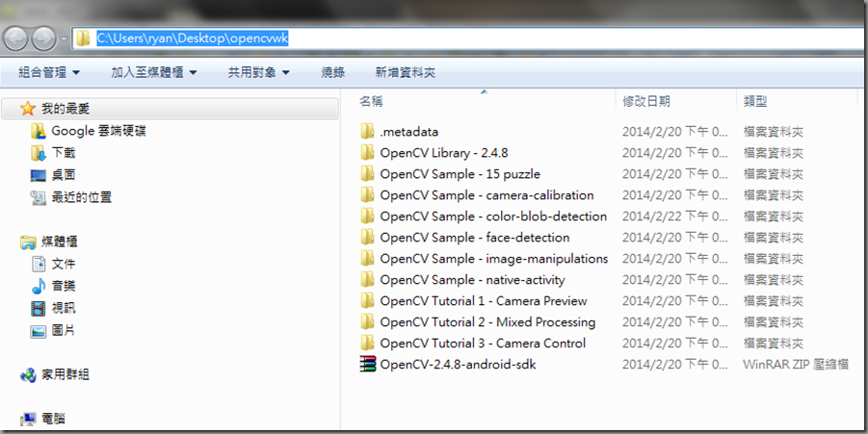The width and height of the screenshot is (868, 434).
Task: Select OpenCV Sample - 15 puzzle folder
Action: click(x=460, y=173)
